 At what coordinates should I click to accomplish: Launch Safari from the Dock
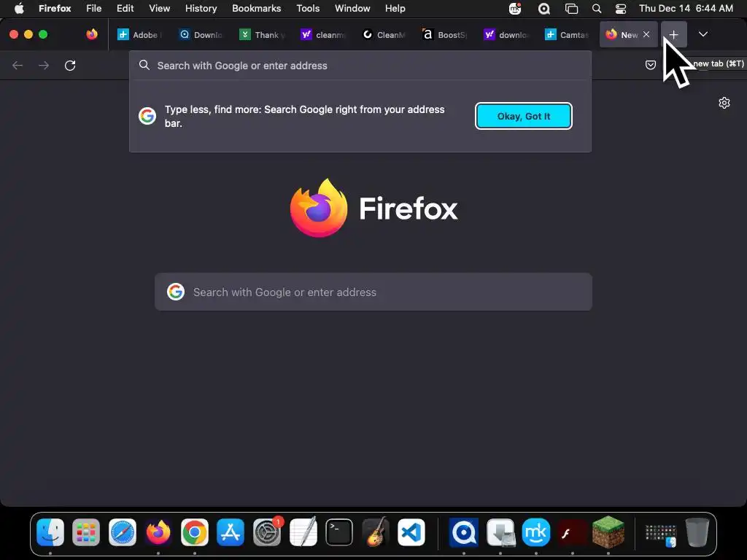(123, 532)
